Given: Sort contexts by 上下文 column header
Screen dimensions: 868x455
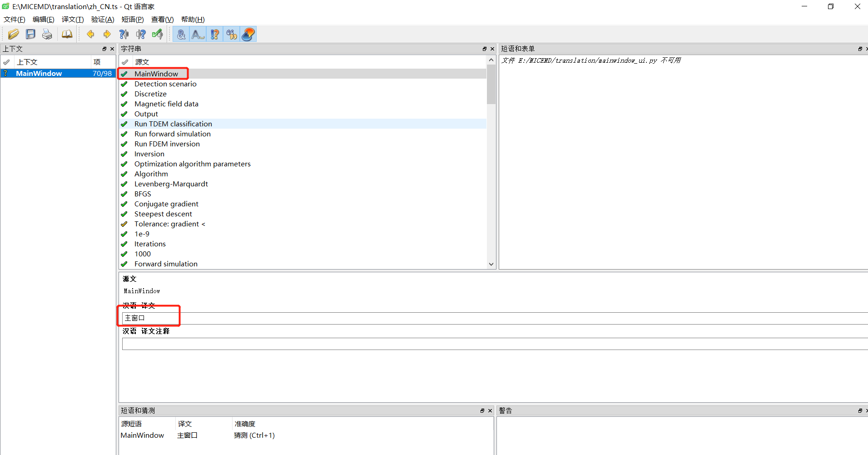Looking at the screenshot, I should point(52,62).
